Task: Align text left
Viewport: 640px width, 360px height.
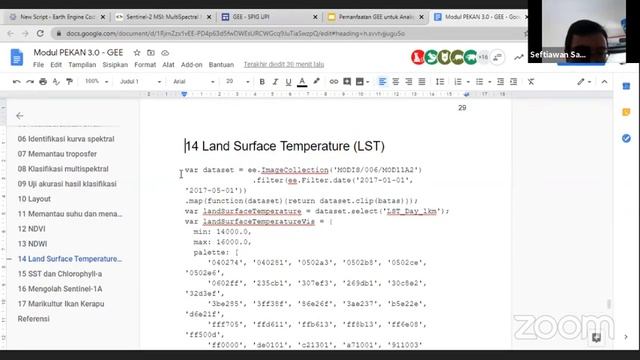Action: click(382, 82)
